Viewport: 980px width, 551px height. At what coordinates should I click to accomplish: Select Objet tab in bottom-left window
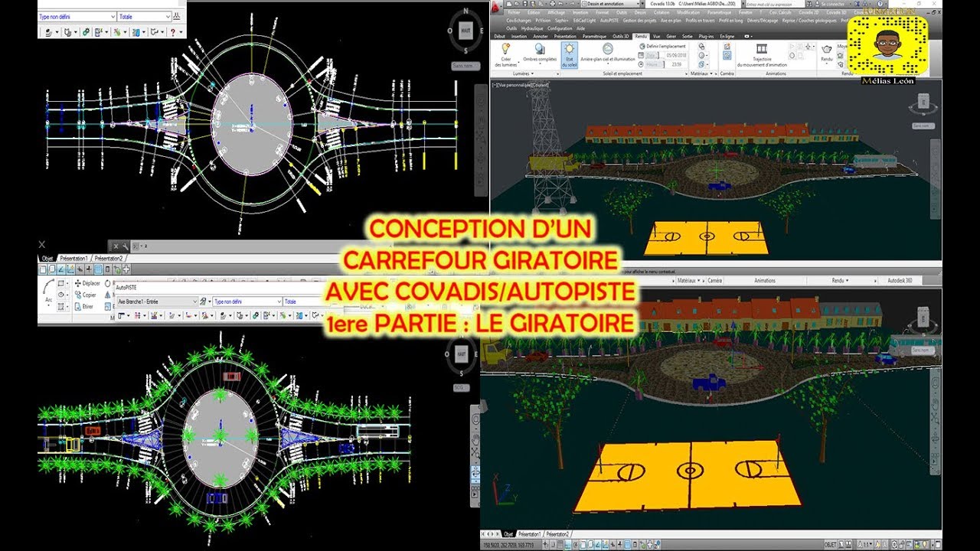(x=49, y=259)
